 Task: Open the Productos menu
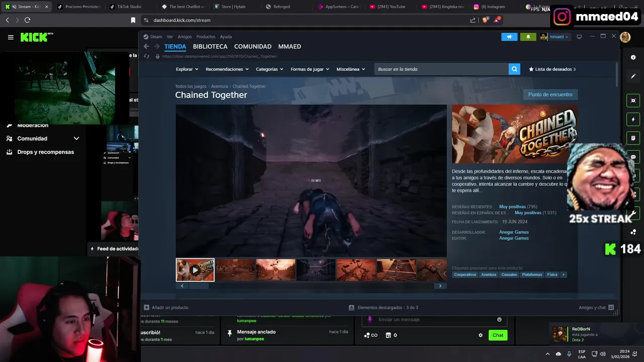(206, 37)
